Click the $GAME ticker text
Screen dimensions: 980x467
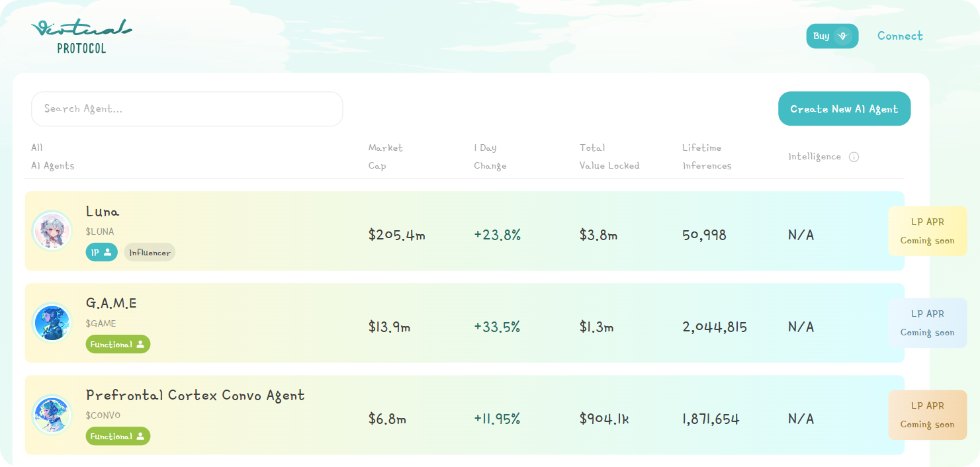point(101,324)
